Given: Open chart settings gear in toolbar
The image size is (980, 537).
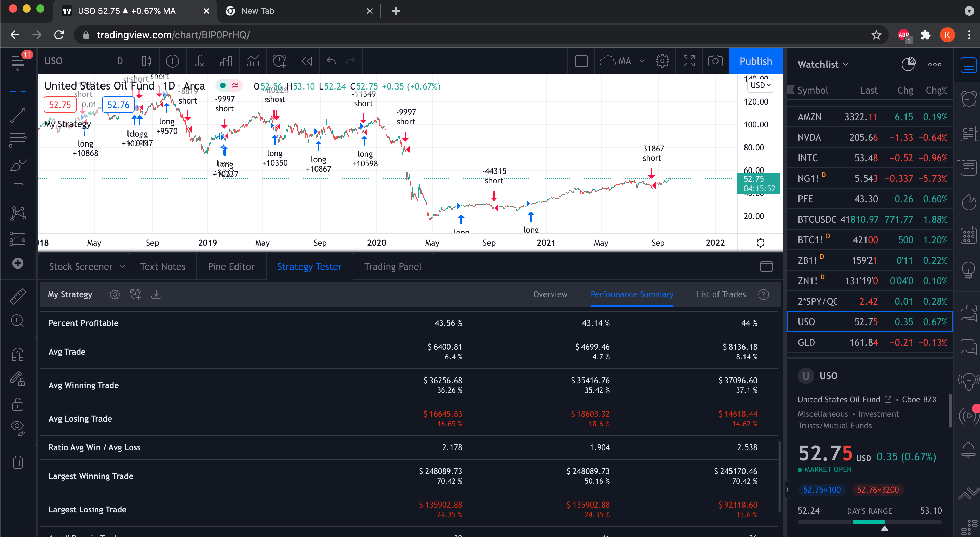Looking at the screenshot, I should pyautogui.click(x=662, y=61).
